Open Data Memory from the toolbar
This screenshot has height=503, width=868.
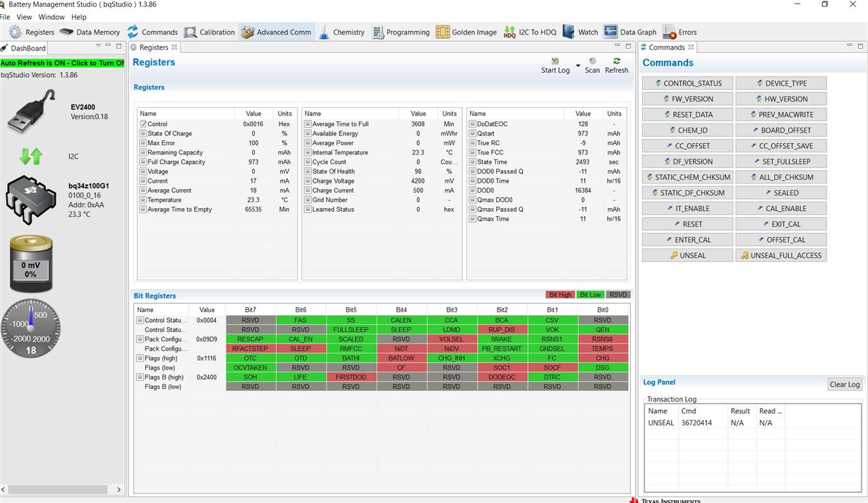coord(90,32)
